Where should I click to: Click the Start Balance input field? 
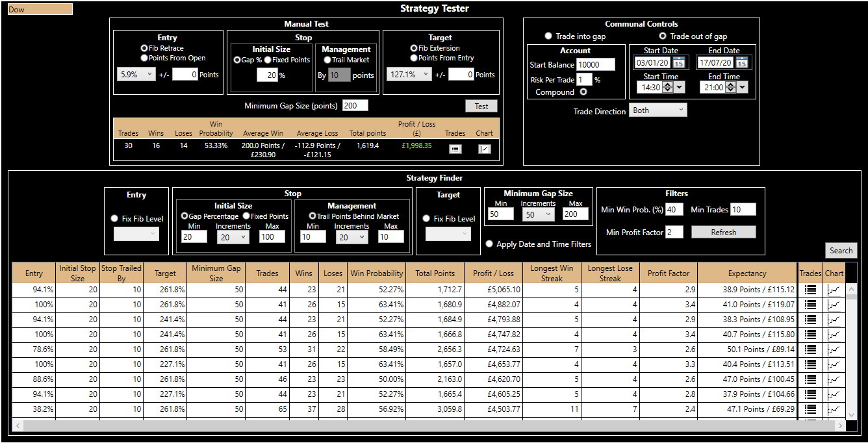click(596, 64)
